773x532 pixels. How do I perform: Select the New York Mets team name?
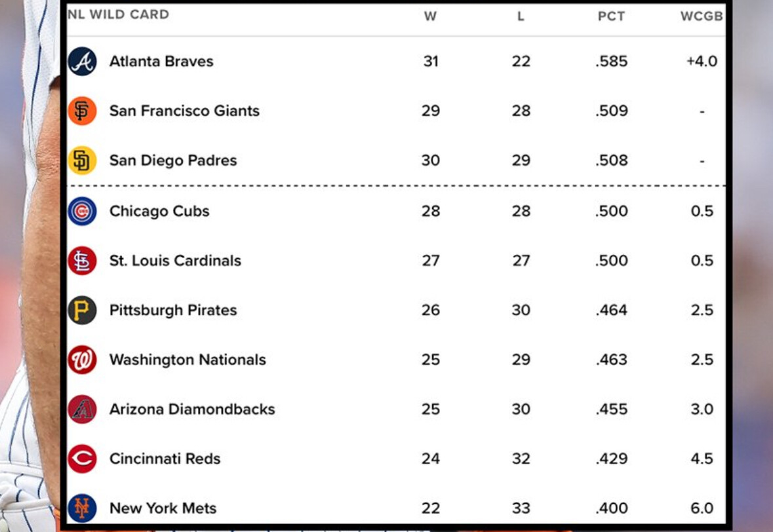(x=163, y=508)
